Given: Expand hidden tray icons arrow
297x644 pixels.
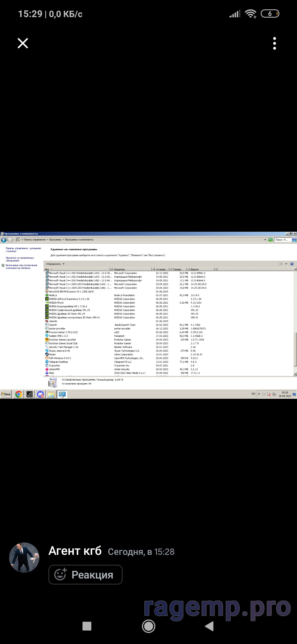Looking at the screenshot, I should pyautogui.click(x=259, y=394).
